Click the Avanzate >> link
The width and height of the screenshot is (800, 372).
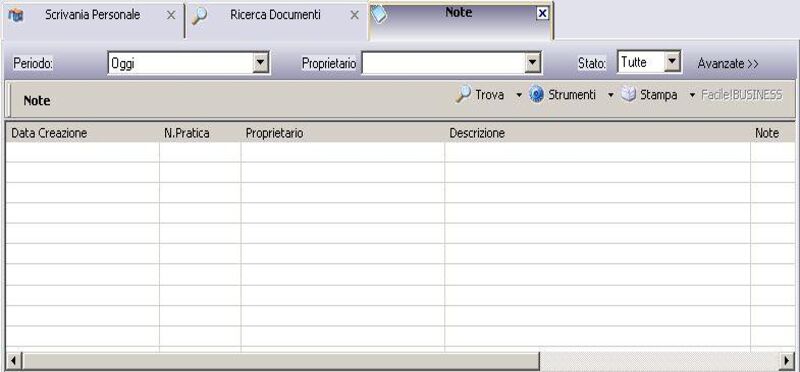[728, 64]
